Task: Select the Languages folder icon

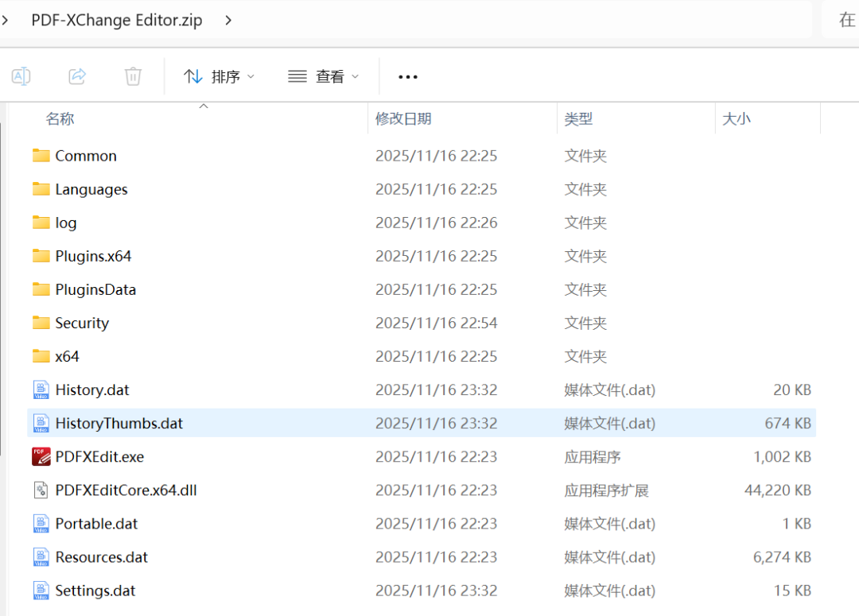Action: coord(41,189)
